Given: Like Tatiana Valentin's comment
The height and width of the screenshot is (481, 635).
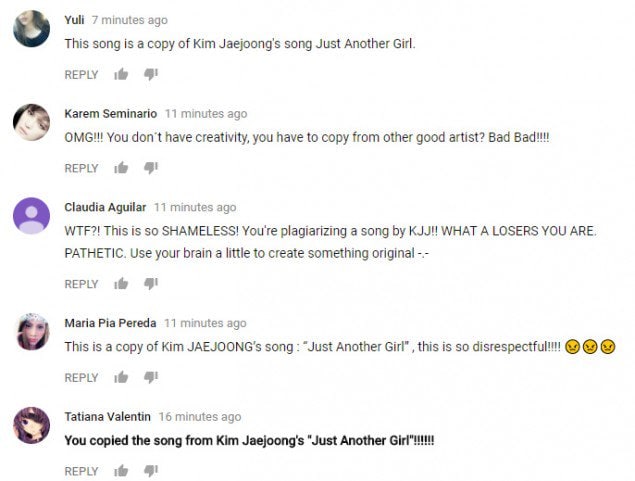Looking at the screenshot, I should coord(121,471).
